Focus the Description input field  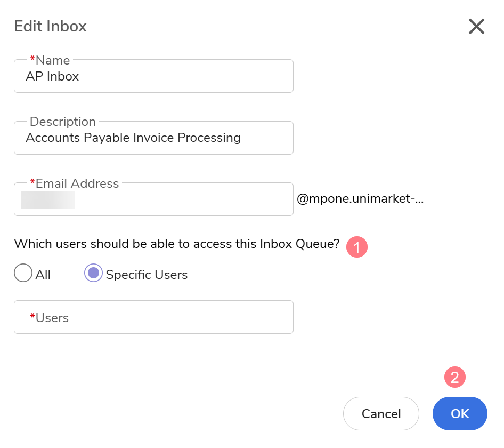[153, 138]
